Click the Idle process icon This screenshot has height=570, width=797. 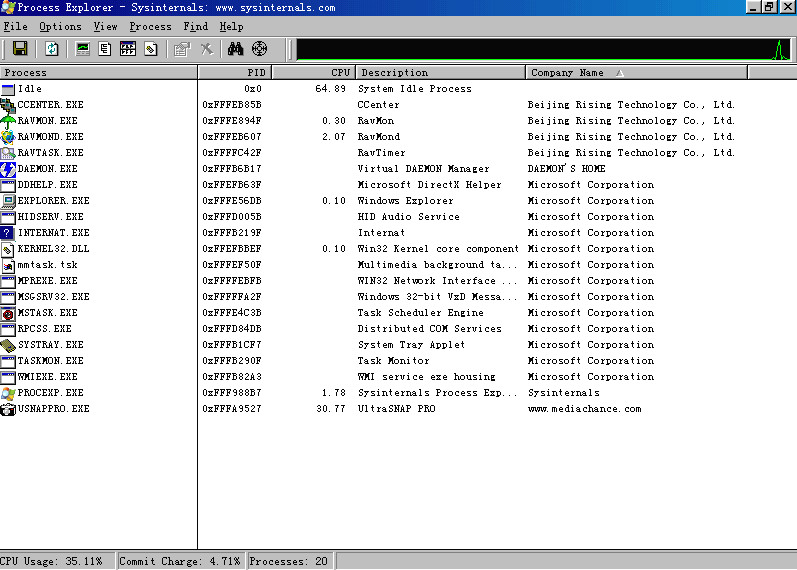[x=8, y=89]
